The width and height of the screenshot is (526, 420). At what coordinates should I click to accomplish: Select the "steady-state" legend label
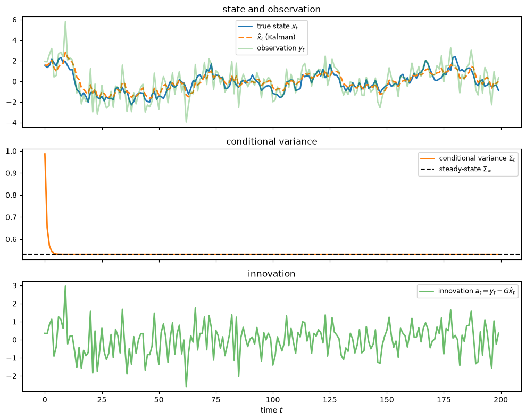tap(465, 169)
